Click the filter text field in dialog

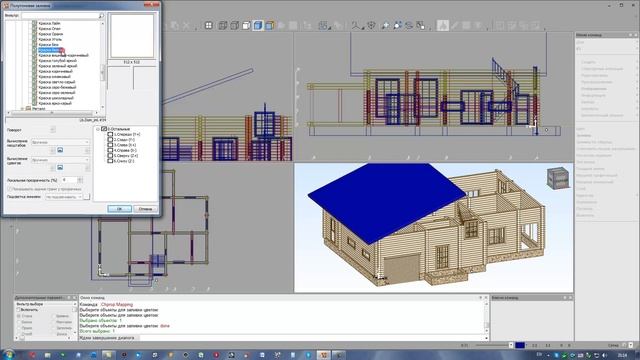pyautogui.click(x=60, y=16)
